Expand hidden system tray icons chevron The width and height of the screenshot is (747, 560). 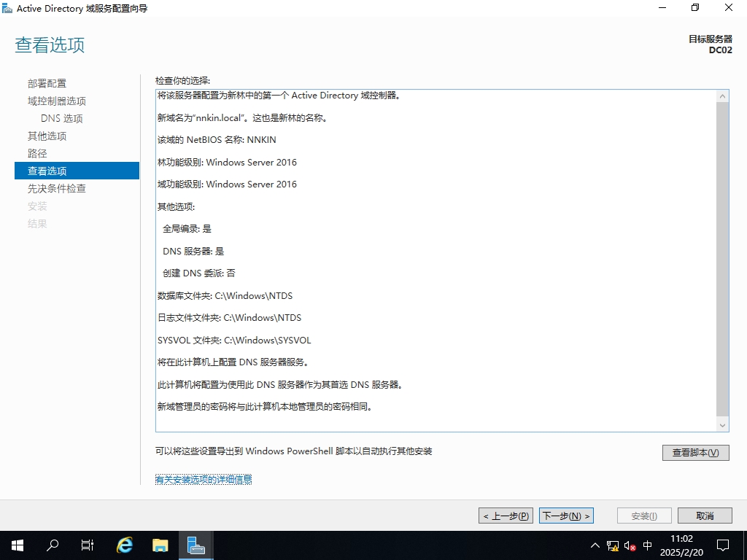(595, 545)
